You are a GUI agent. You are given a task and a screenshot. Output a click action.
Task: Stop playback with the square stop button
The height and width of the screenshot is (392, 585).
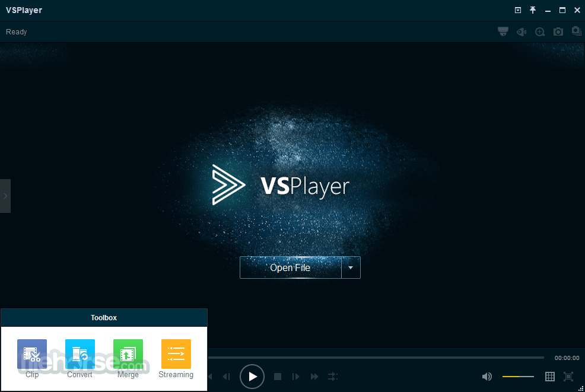(x=278, y=377)
